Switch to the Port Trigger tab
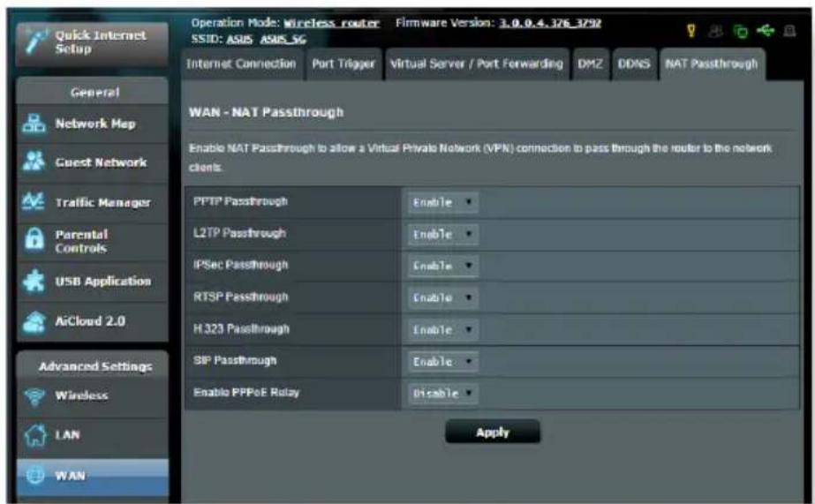Screen dimensions: 815x504 (343, 64)
